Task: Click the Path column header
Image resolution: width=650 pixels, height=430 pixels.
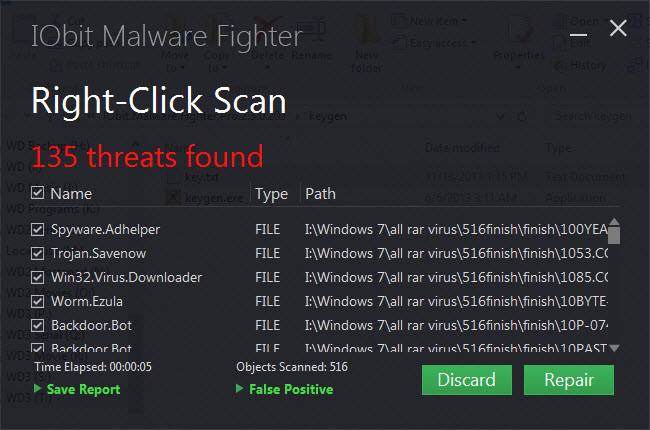Action: 320,193
